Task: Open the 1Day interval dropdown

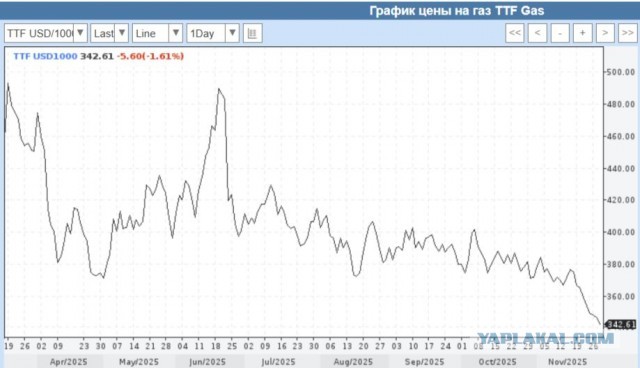Action: click(213, 33)
